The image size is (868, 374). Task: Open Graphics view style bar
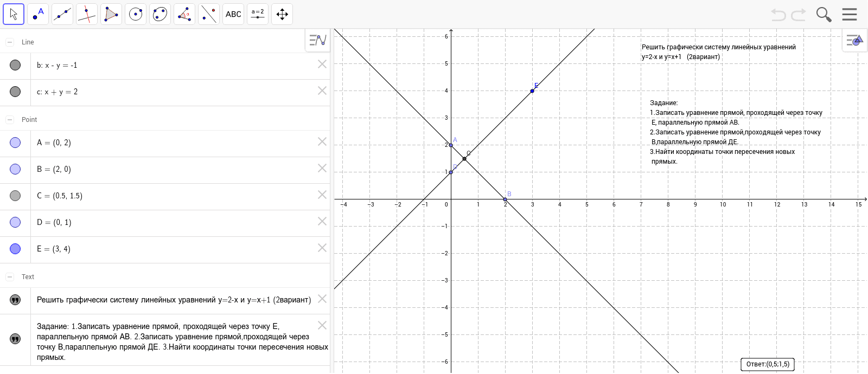854,40
